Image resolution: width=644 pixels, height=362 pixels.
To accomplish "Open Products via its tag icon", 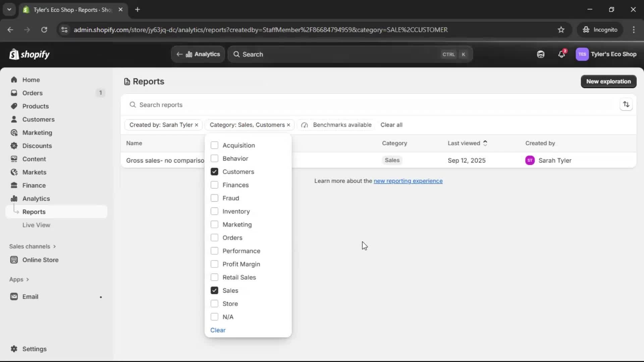I will [14, 106].
